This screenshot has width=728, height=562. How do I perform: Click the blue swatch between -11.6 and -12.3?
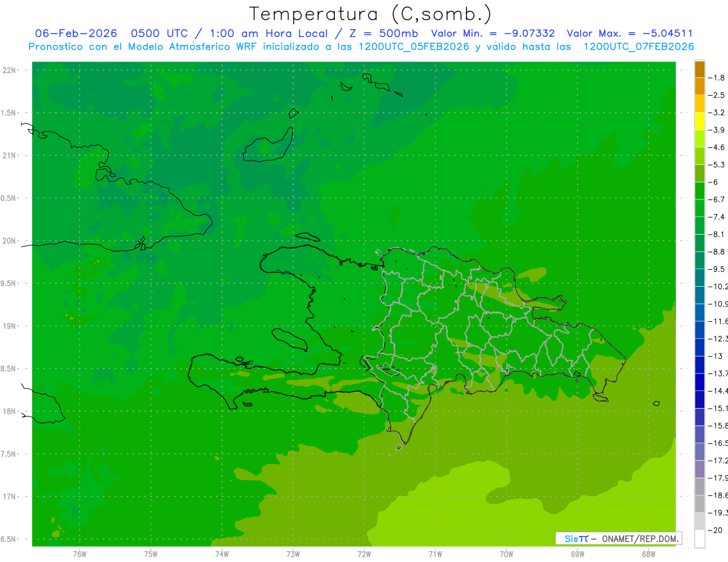tap(699, 330)
